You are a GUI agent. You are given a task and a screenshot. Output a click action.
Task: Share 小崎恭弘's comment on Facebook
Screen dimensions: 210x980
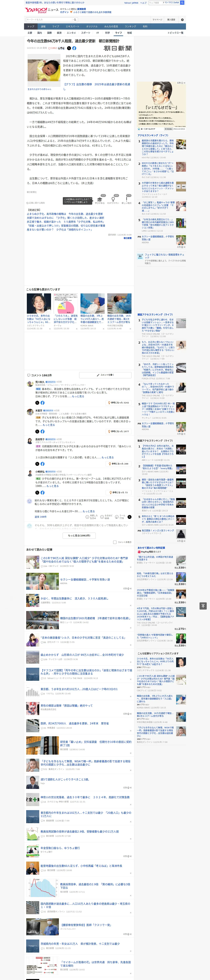(x=42, y=492)
